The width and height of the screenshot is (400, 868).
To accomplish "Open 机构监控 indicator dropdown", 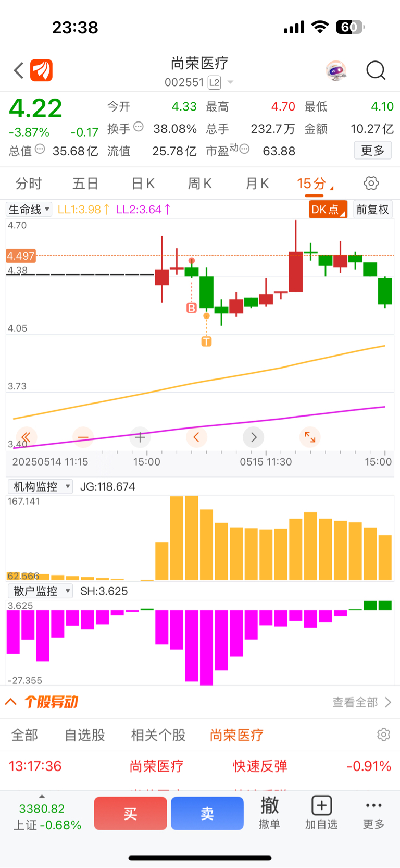I will pyautogui.click(x=40, y=486).
